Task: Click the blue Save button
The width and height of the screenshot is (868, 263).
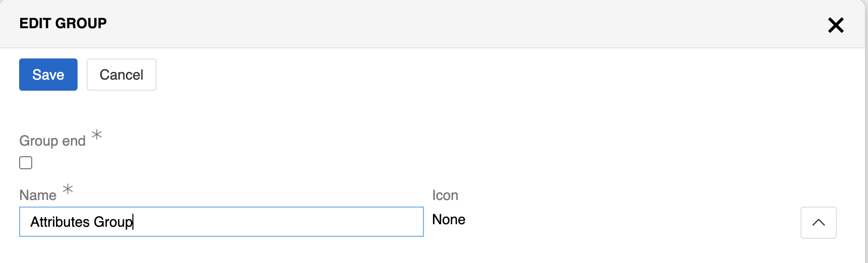Action: 48,75
